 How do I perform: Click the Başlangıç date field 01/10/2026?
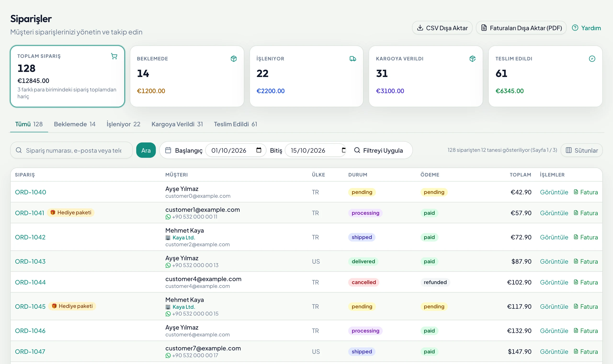click(236, 150)
